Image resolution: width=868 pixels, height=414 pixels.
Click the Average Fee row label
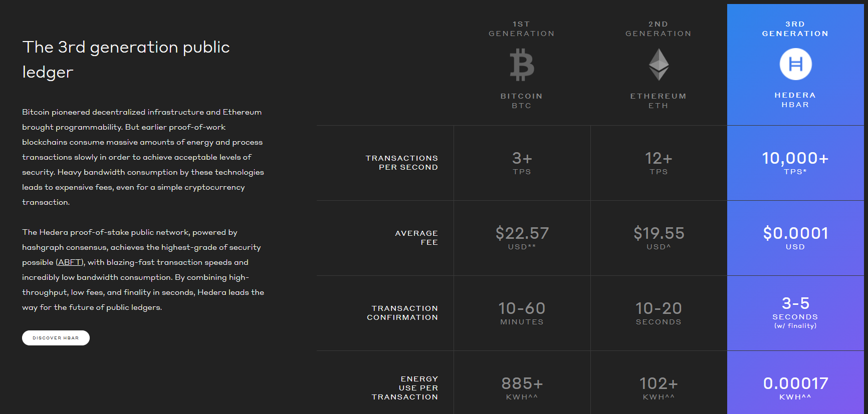416,238
